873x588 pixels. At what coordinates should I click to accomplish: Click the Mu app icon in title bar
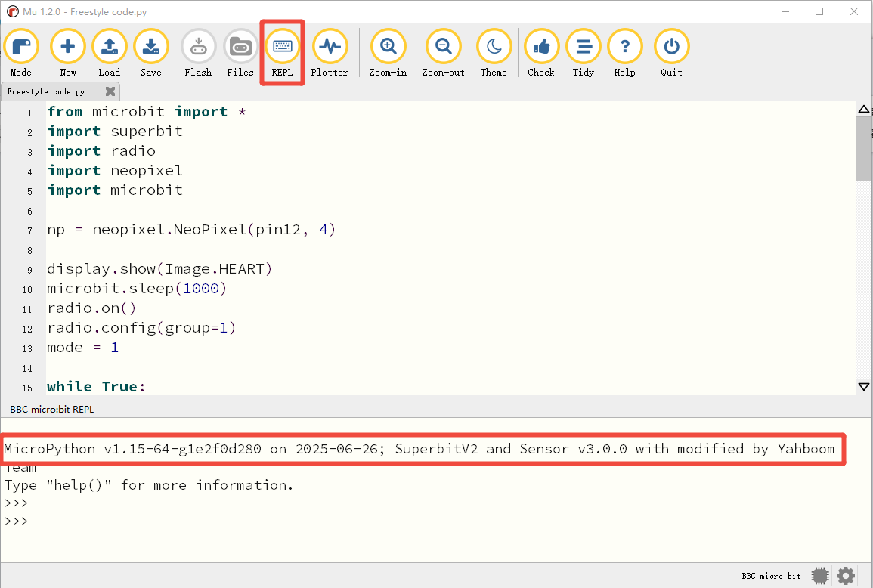pyautogui.click(x=12, y=11)
